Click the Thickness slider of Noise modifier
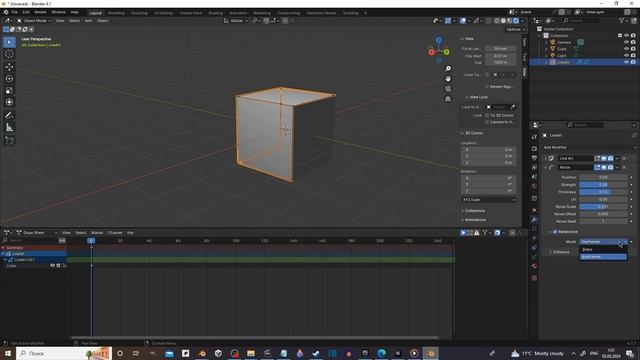 coord(603,192)
